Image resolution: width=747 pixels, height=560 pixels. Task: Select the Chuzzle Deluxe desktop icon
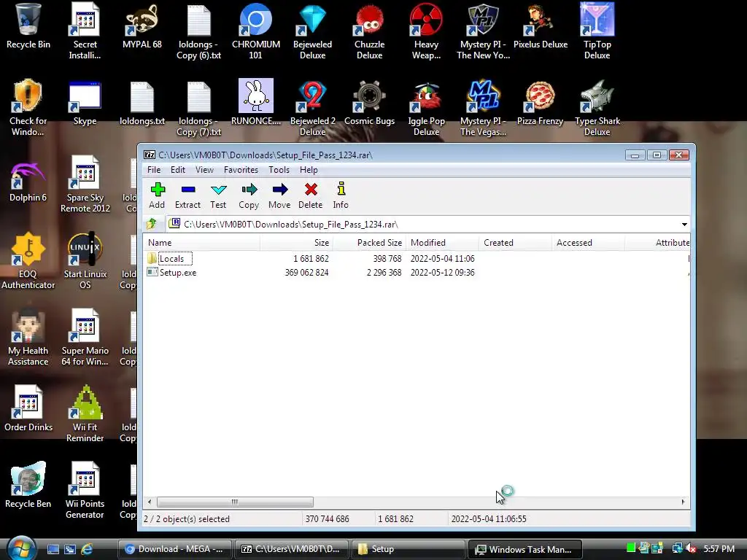369,31
